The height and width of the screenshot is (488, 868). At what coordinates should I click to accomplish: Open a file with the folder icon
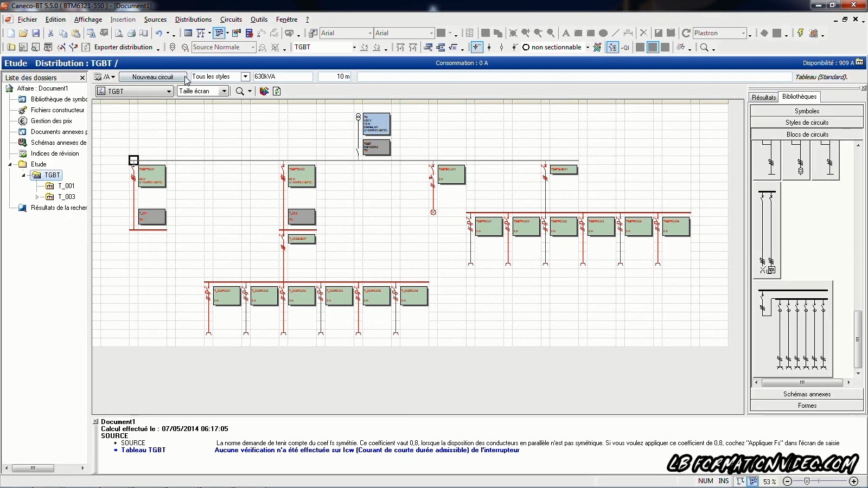pyautogui.click(x=23, y=33)
